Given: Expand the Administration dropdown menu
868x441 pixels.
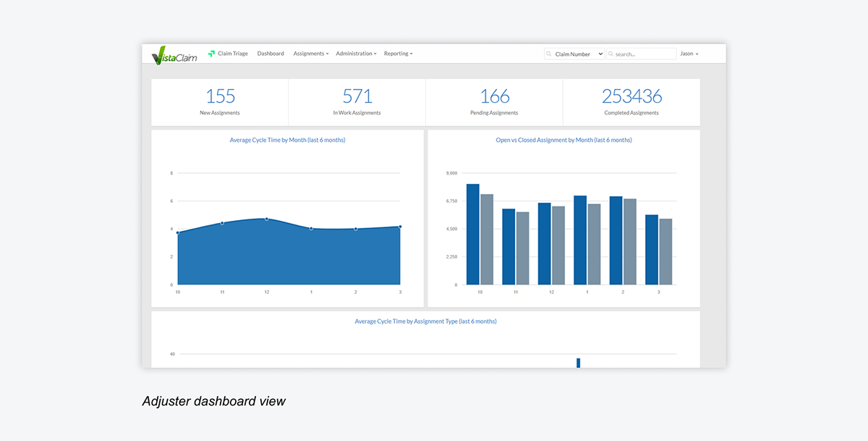Looking at the screenshot, I should pos(356,54).
